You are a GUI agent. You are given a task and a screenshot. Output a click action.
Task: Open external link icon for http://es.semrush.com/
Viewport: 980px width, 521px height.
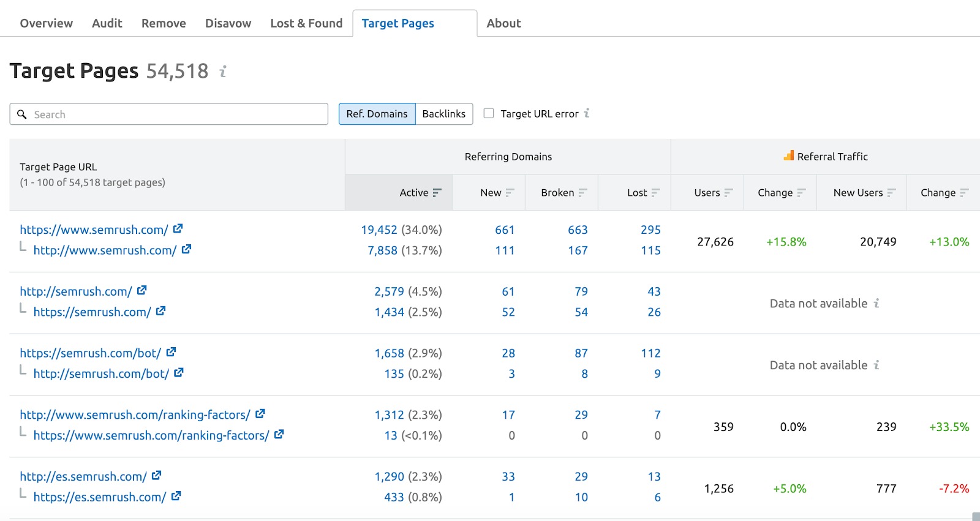(x=156, y=476)
